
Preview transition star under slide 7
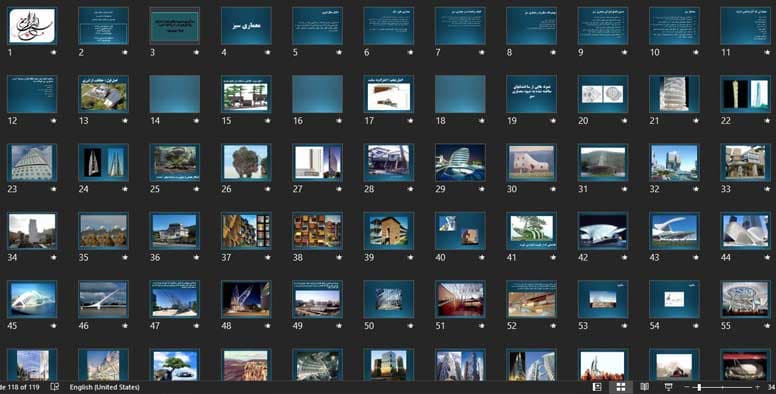coord(482,52)
